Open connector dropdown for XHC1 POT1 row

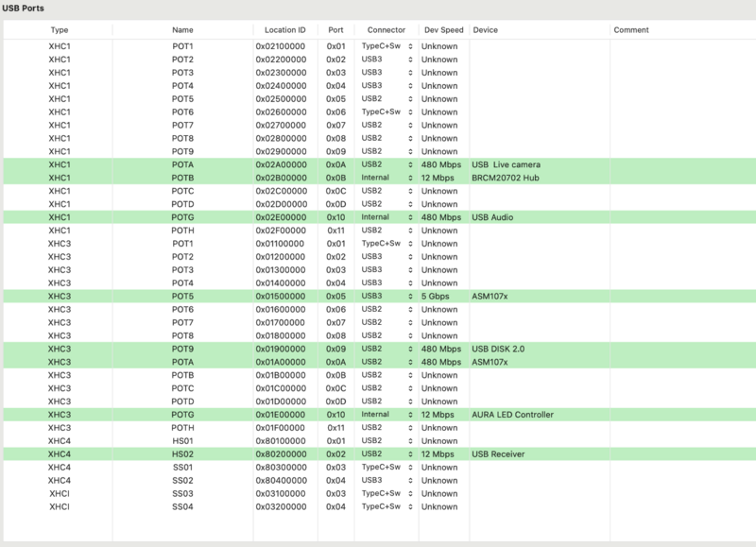click(x=410, y=46)
